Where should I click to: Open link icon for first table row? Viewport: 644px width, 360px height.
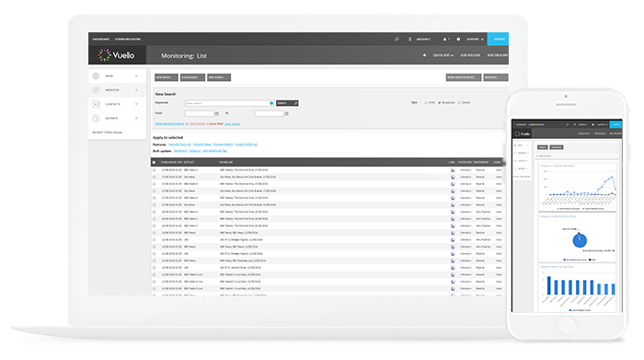click(453, 170)
